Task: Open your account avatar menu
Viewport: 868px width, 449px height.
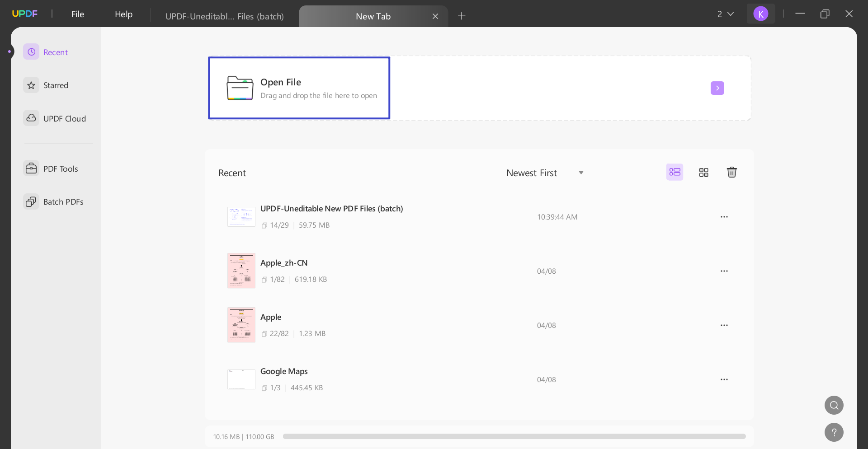Action: click(x=761, y=14)
